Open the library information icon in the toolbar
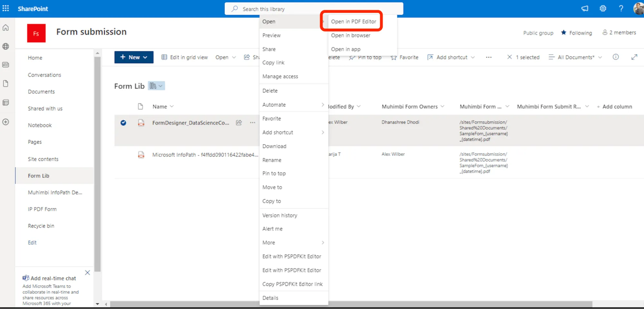The width and height of the screenshot is (644, 309). (615, 57)
